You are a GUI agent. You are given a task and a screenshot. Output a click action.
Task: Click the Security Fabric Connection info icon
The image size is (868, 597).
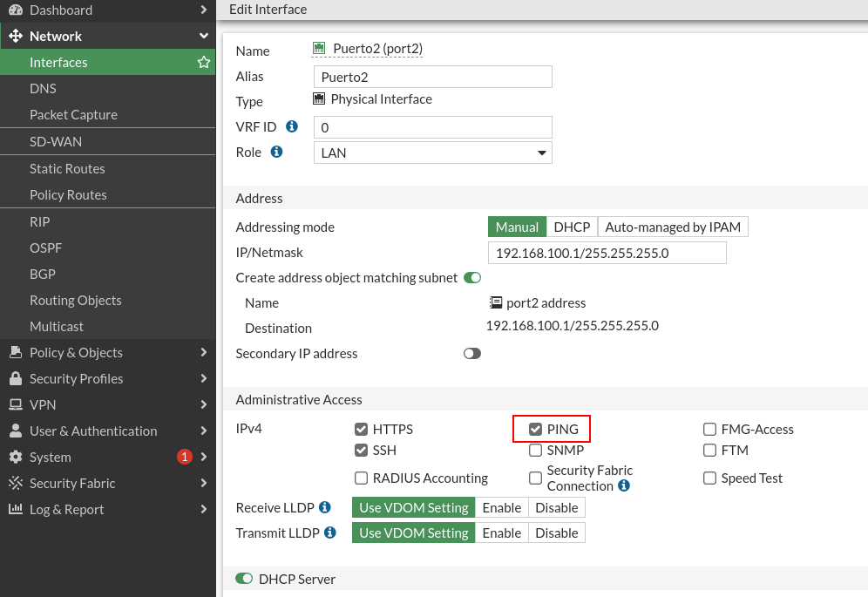624,485
